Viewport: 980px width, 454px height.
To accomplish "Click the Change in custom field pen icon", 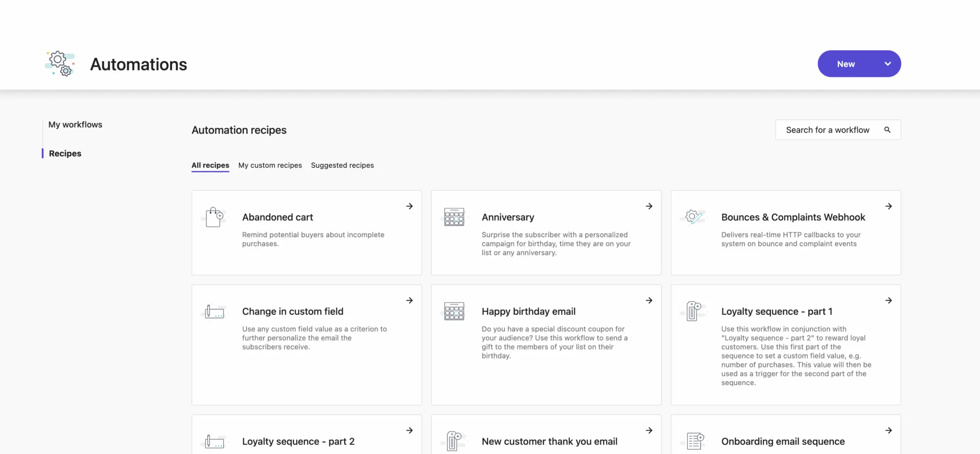I will (214, 311).
